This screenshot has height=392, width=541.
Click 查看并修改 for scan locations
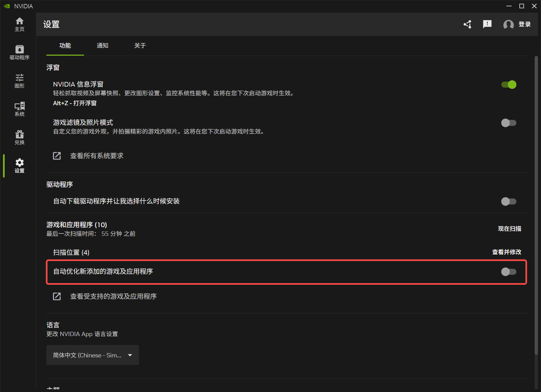pos(506,252)
